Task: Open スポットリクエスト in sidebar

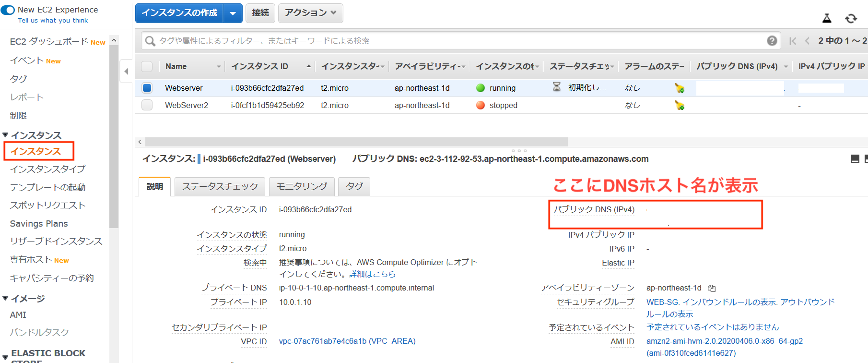Action: click(x=48, y=205)
